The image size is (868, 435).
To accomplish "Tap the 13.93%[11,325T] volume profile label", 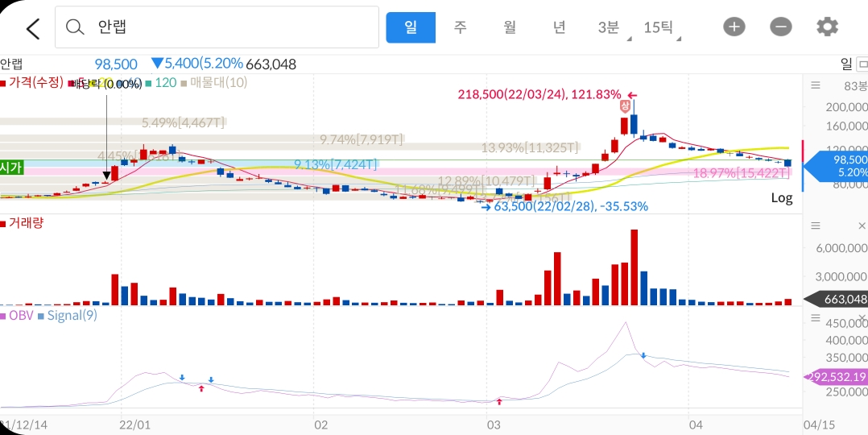I will coord(530,148).
